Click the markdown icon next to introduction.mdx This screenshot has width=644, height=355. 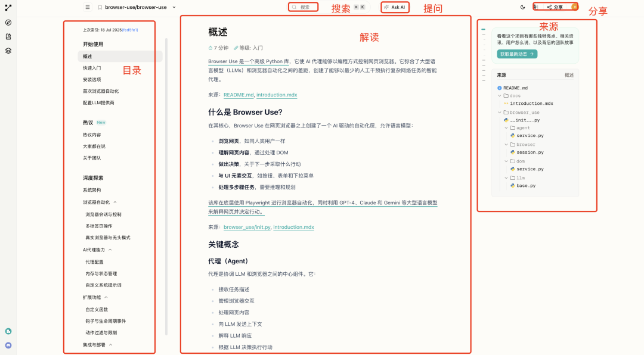pos(506,104)
